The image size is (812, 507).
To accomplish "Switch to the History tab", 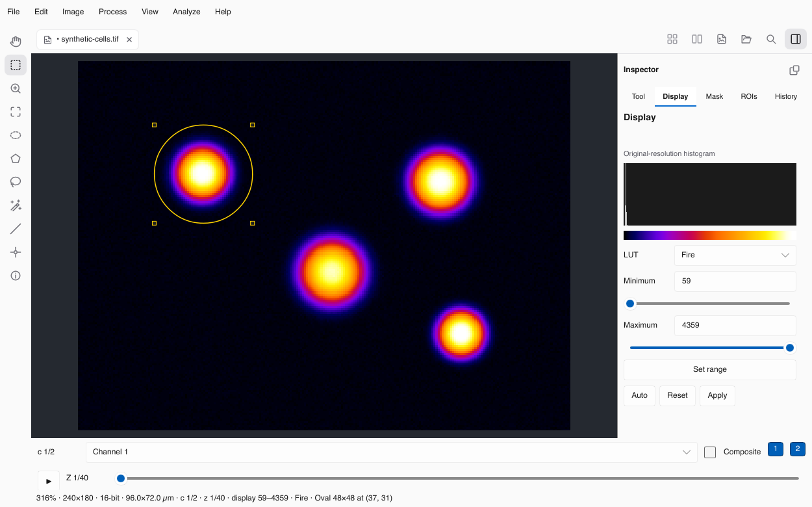I will 786,96.
